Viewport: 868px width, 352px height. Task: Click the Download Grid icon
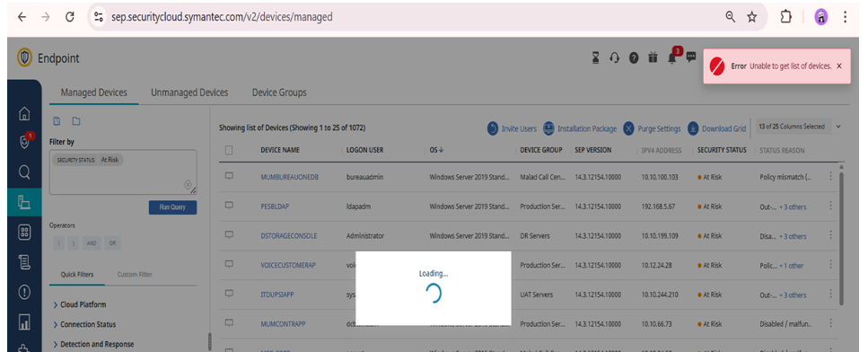tap(693, 128)
